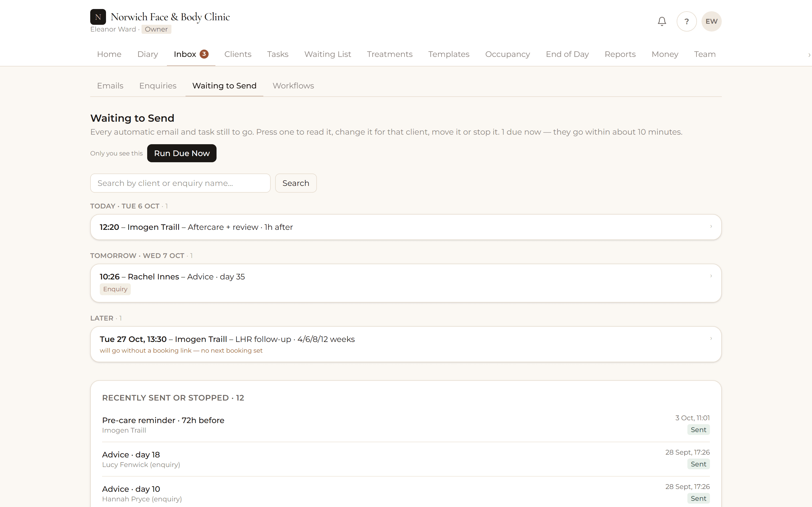The image size is (812, 507).
Task: Focus the client or enquiry search field
Action: pyautogui.click(x=180, y=183)
